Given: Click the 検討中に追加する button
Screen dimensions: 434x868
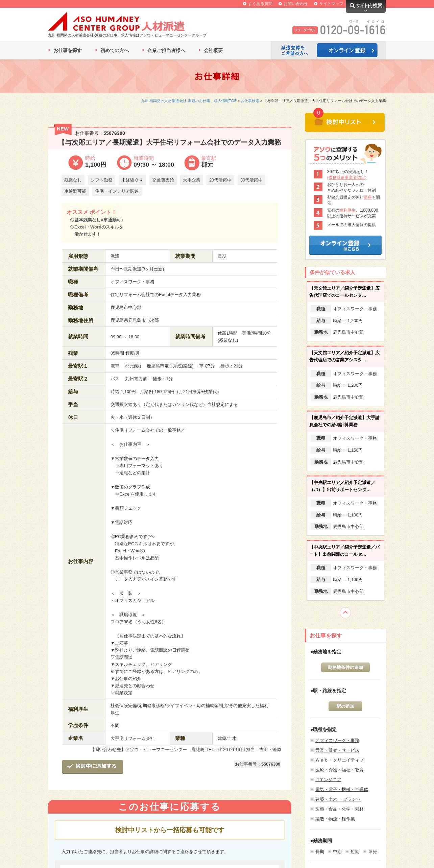Looking at the screenshot, I should click(x=93, y=766).
